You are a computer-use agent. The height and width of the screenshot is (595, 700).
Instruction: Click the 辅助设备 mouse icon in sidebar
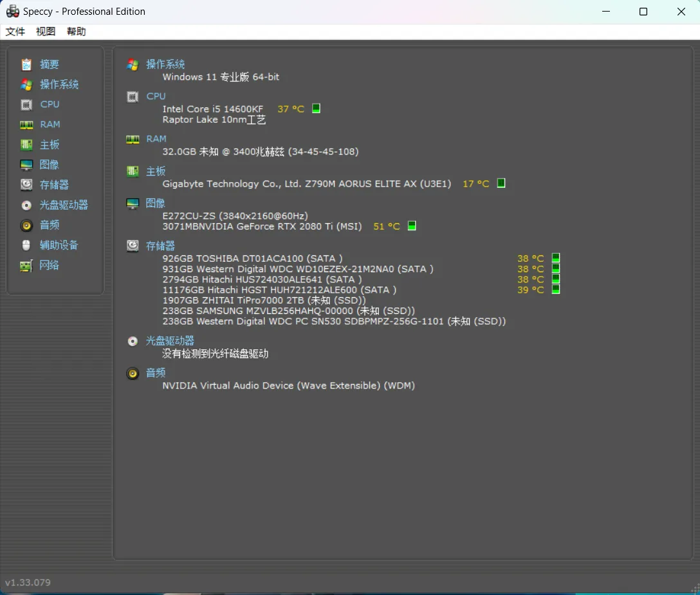pyautogui.click(x=26, y=245)
